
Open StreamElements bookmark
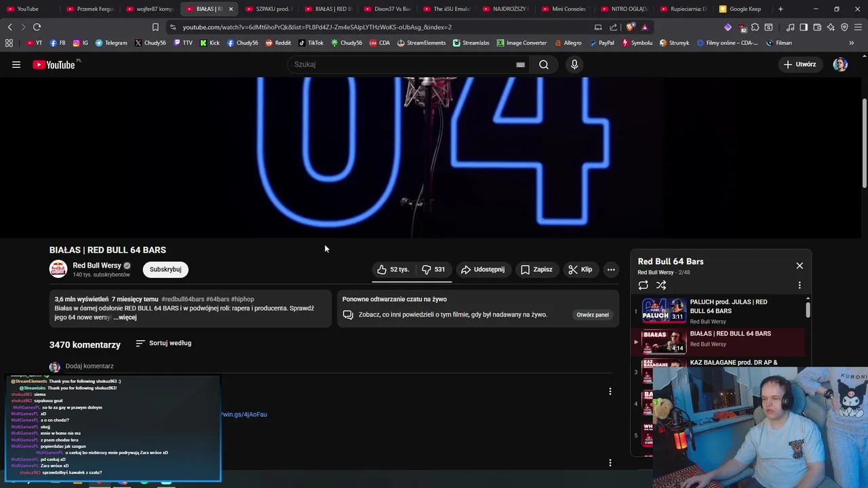tap(421, 43)
